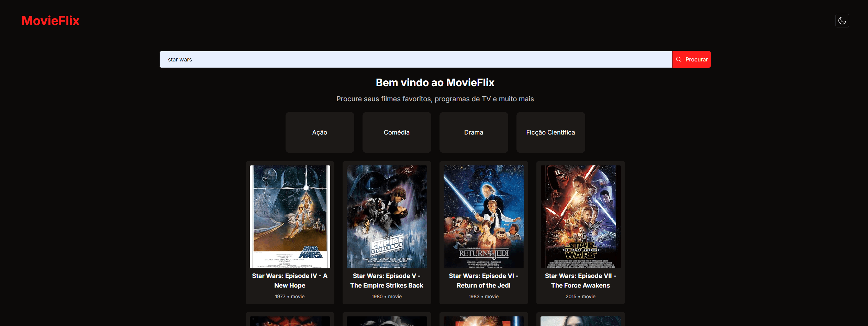Click the 1983 year label on Episode VI
The image size is (868, 326).
[x=474, y=296]
